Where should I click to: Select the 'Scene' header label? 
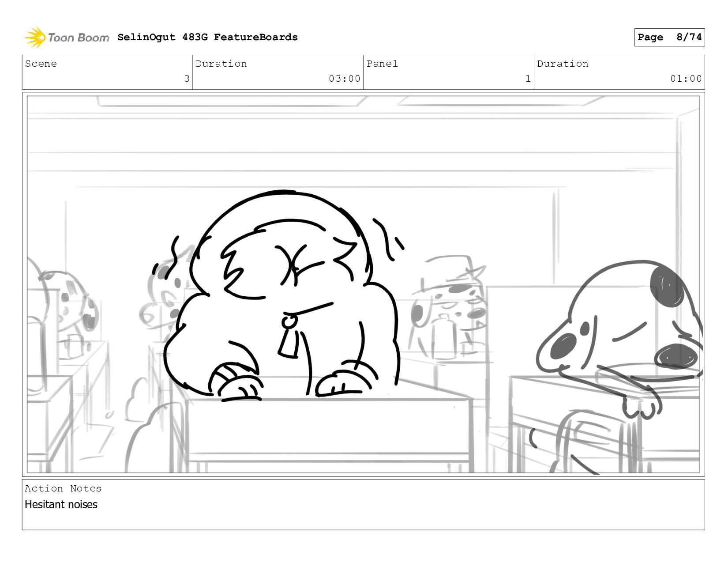coord(41,64)
